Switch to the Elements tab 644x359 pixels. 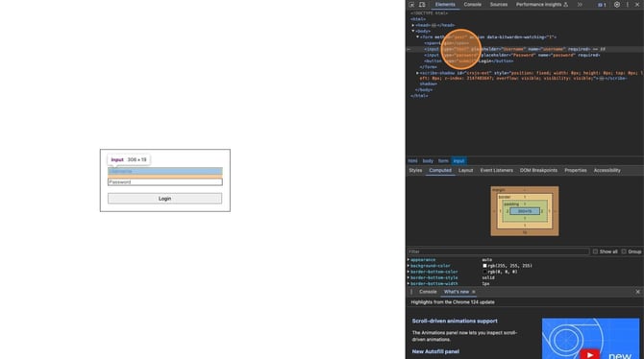tap(445, 5)
